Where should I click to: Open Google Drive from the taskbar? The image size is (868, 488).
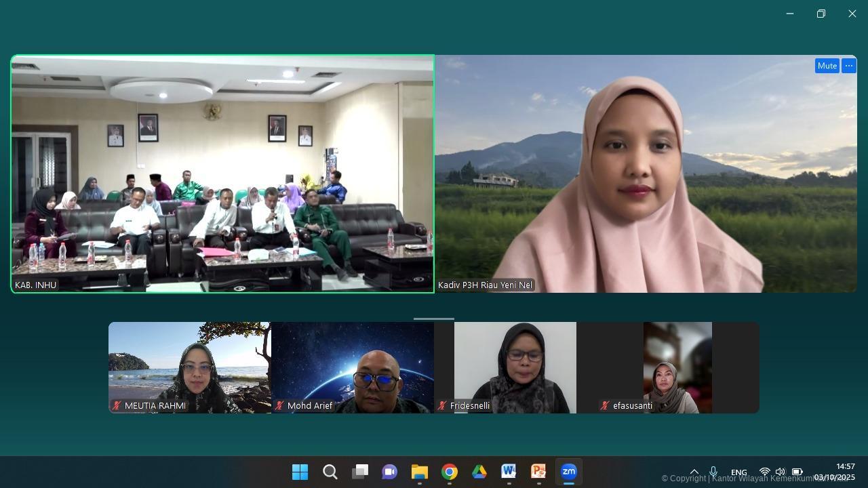click(x=479, y=472)
